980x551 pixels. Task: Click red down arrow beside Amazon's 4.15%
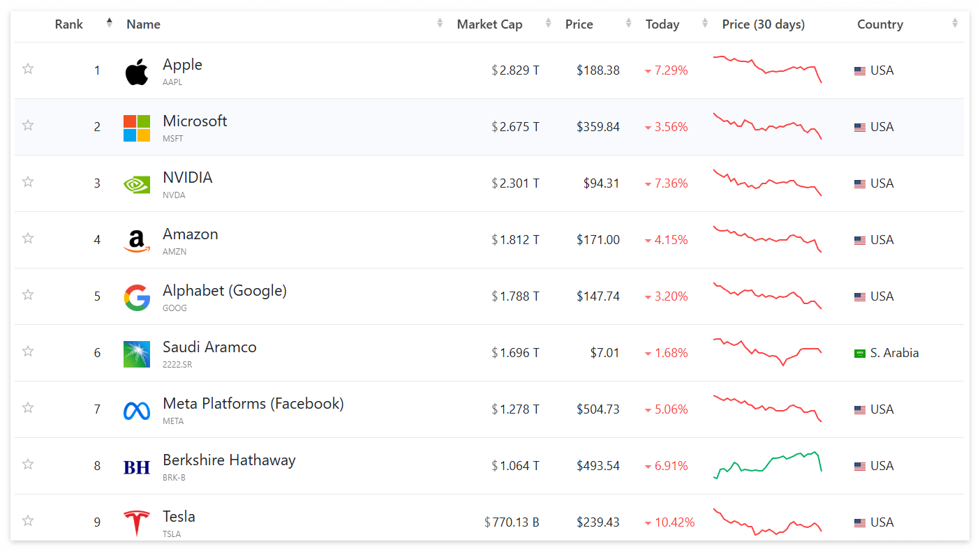648,241
